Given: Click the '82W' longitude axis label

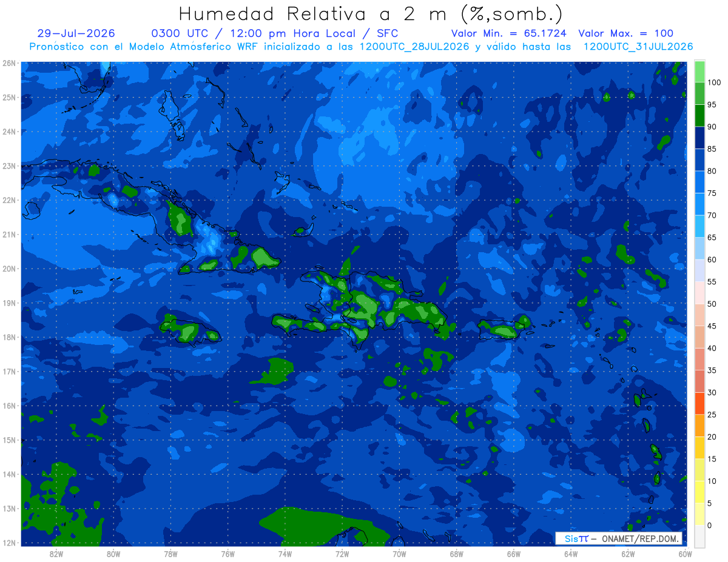Looking at the screenshot, I should (x=56, y=554).
